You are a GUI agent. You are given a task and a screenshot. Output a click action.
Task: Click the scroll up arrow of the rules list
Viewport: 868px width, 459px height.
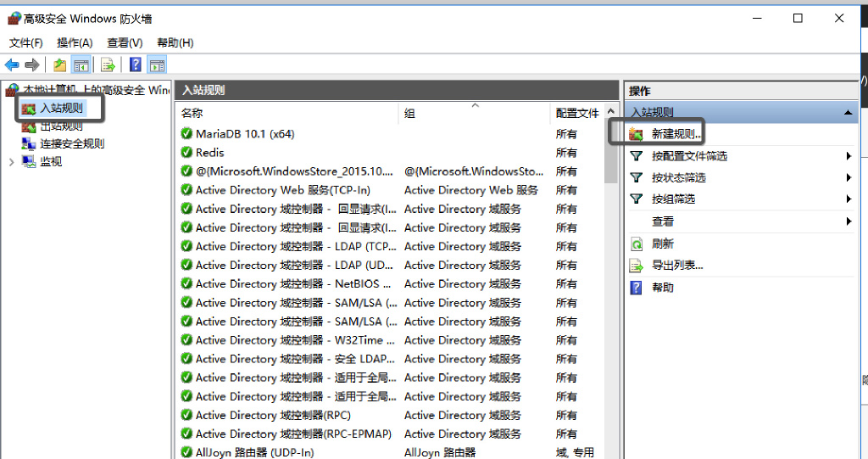coord(610,112)
